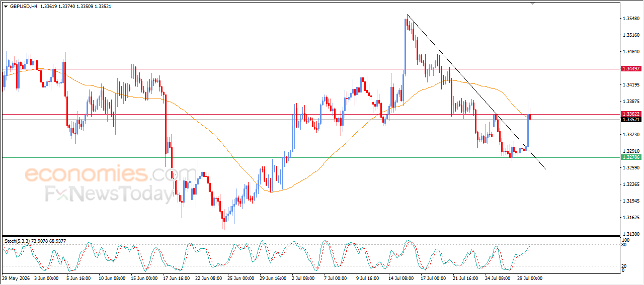The height and width of the screenshot is (285, 644).
Task: Click the green 1.32786 price level tag
Action: [631, 157]
